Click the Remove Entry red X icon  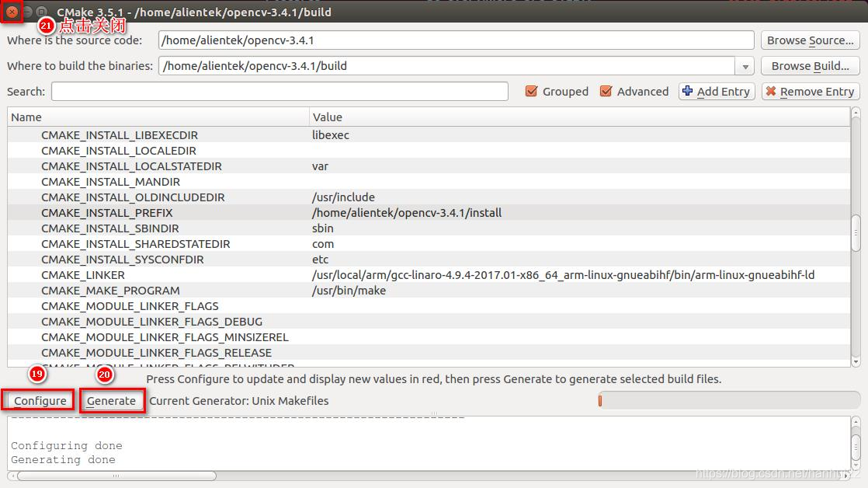(773, 91)
